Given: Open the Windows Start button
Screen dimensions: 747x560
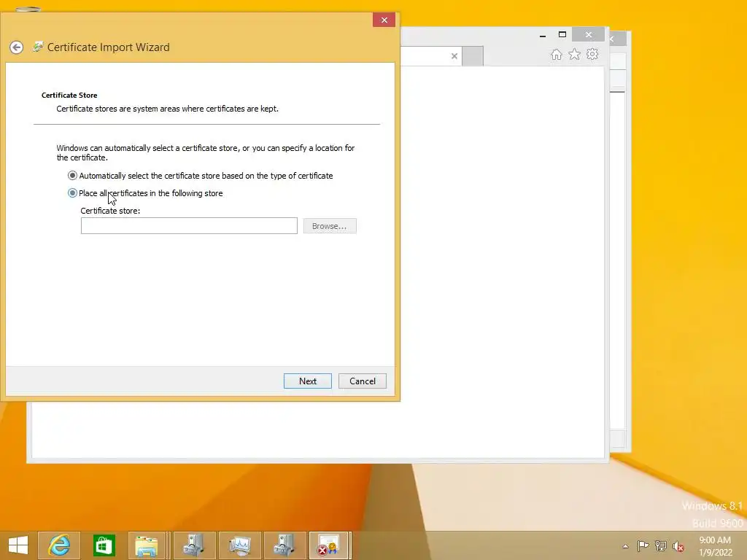Looking at the screenshot, I should (x=18, y=545).
